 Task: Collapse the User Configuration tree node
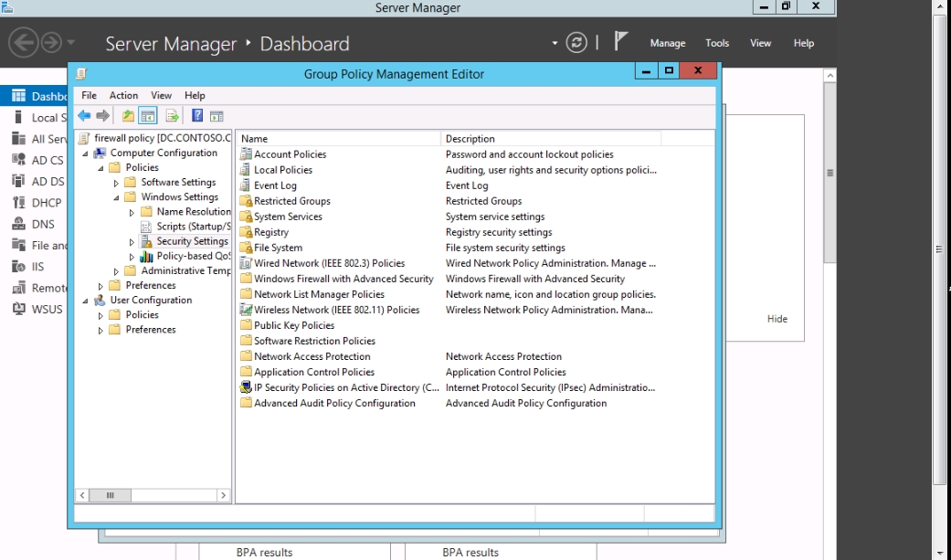(x=86, y=301)
